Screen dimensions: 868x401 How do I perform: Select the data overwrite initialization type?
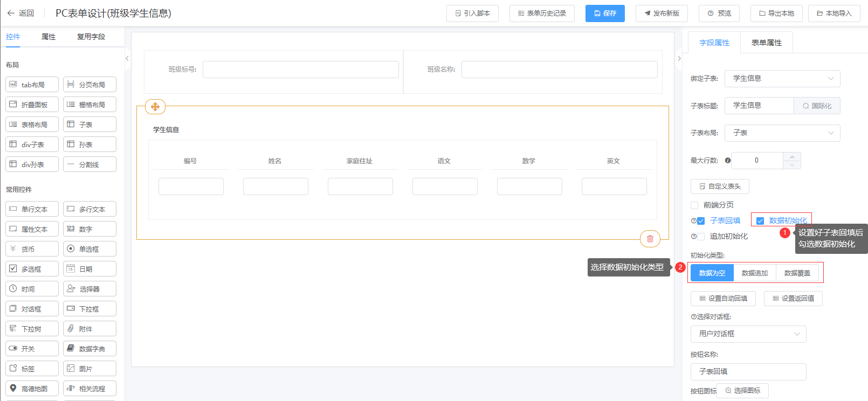797,273
